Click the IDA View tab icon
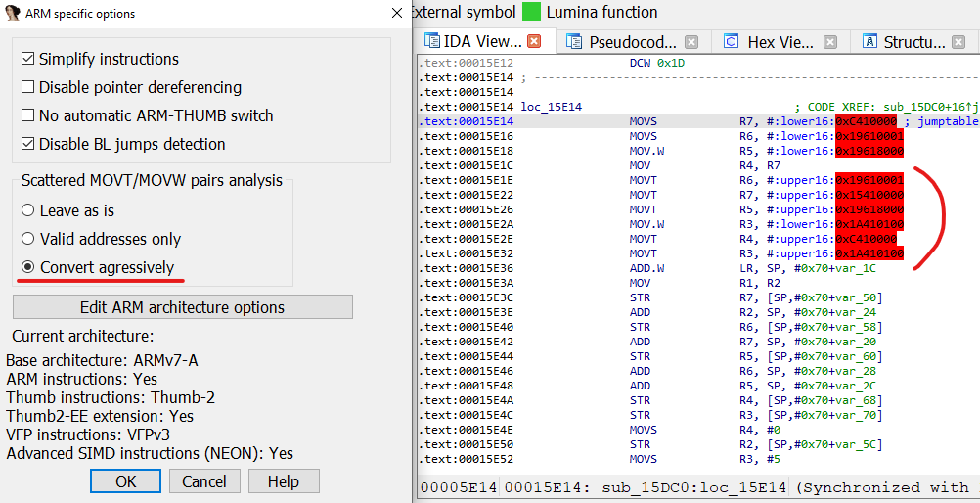 (x=432, y=41)
